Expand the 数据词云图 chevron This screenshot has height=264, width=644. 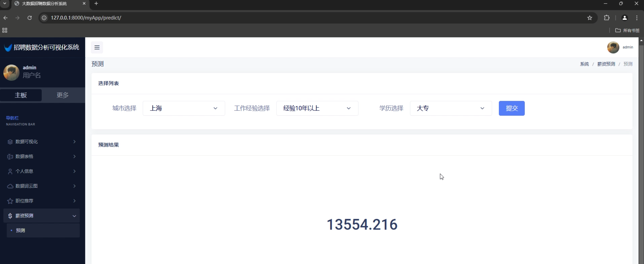[74, 186]
